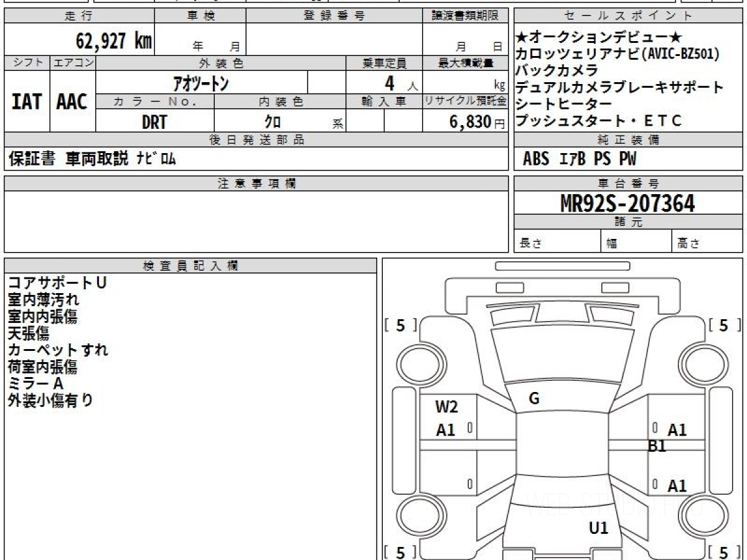Select equipment list ABS エアB PS PW
This screenshot has height=560, width=747.
point(580,159)
